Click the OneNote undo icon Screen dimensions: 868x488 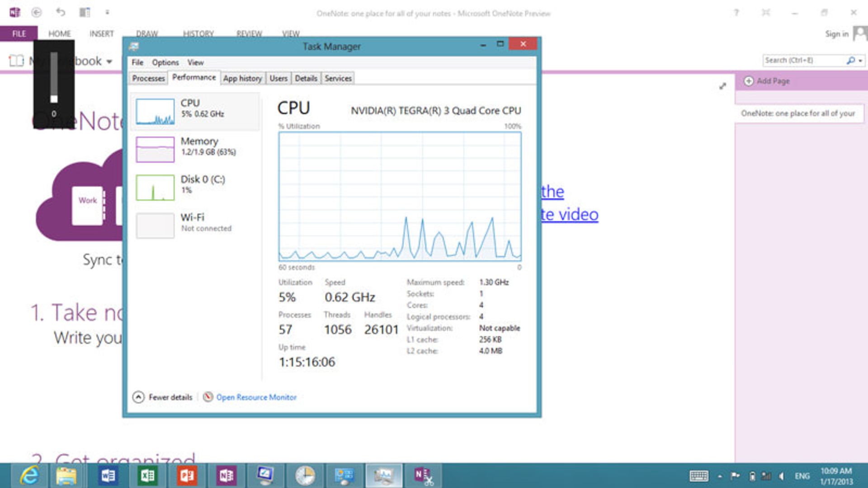coord(61,12)
